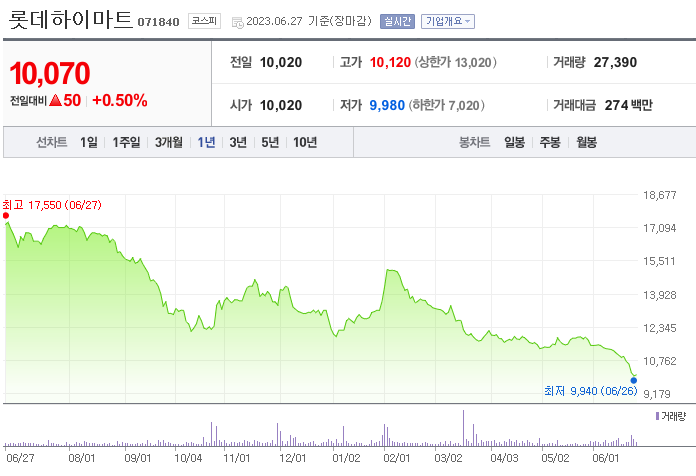Select the 1년 line chart tab
Image resolution: width=696 pixels, height=476 pixels.
tap(206, 143)
